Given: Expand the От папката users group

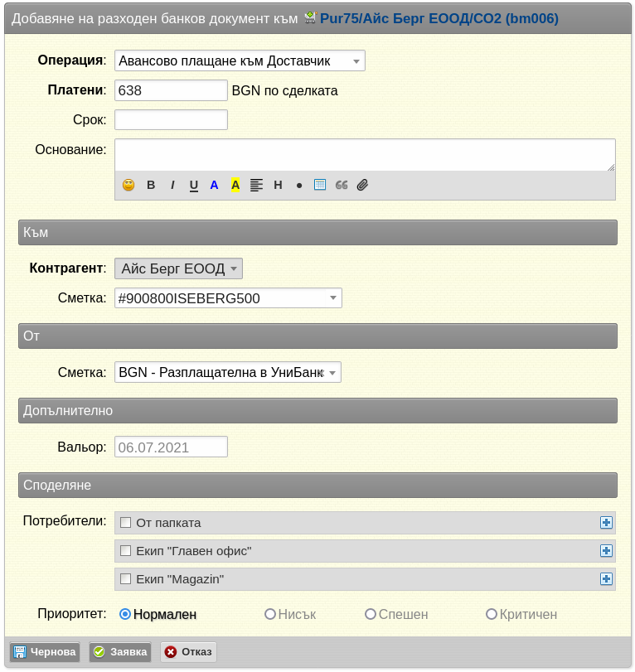Looking at the screenshot, I should 606,522.
